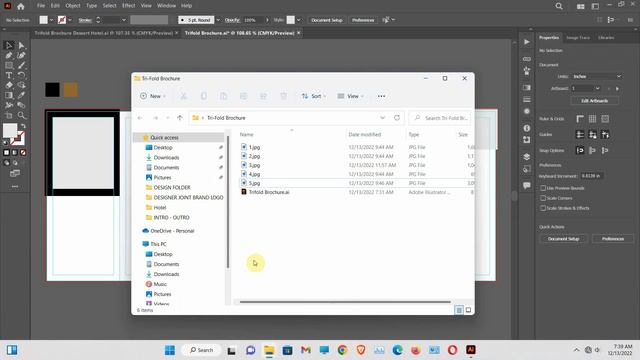Switch Explorer to large thumbnails view icon

[468, 310]
